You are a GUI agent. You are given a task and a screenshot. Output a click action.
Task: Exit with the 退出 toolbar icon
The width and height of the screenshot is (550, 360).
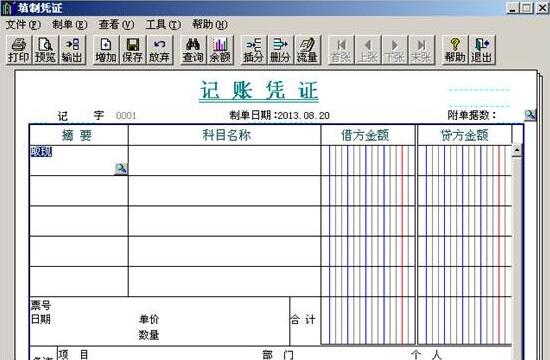pyautogui.click(x=482, y=50)
